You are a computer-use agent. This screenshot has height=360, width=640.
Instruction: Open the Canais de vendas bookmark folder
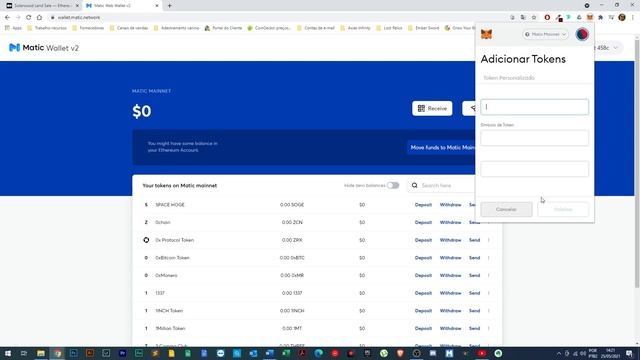pyautogui.click(x=129, y=28)
